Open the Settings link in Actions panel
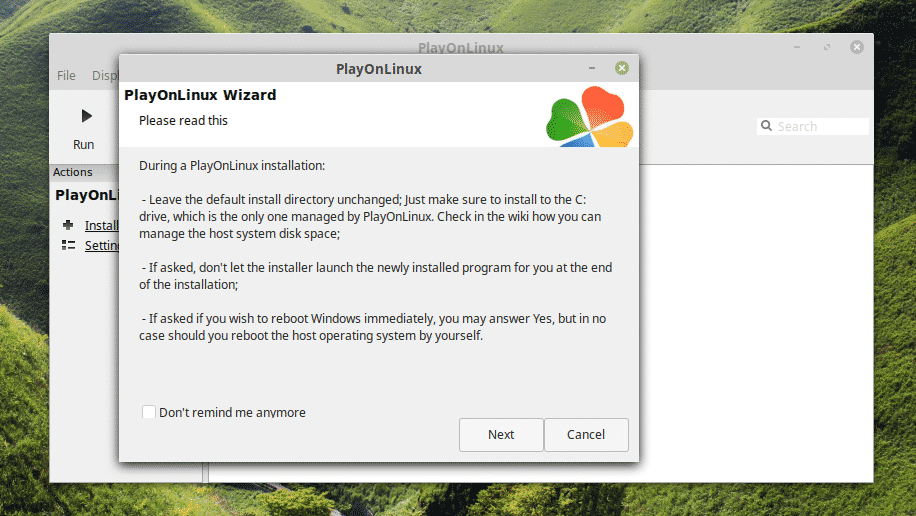This screenshot has width=916, height=516. pyautogui.click(x=102, y=245)
